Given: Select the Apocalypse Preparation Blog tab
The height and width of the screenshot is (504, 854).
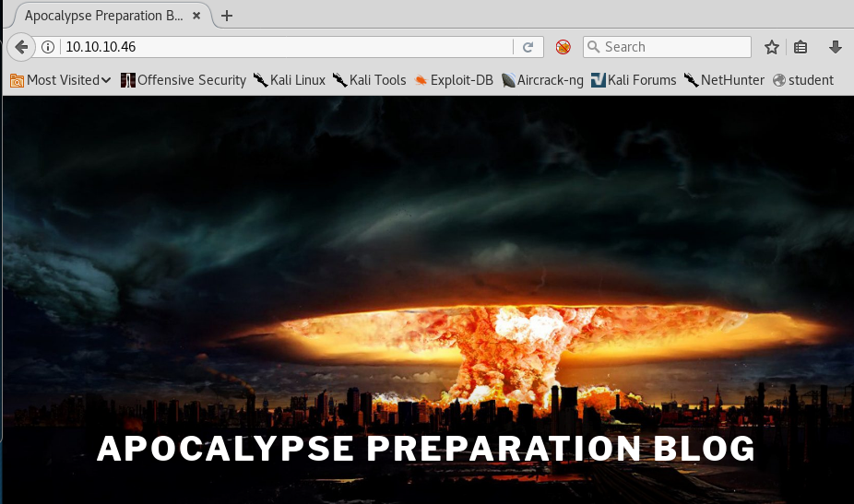Looking at the screenshot, I should click(103, 16).
